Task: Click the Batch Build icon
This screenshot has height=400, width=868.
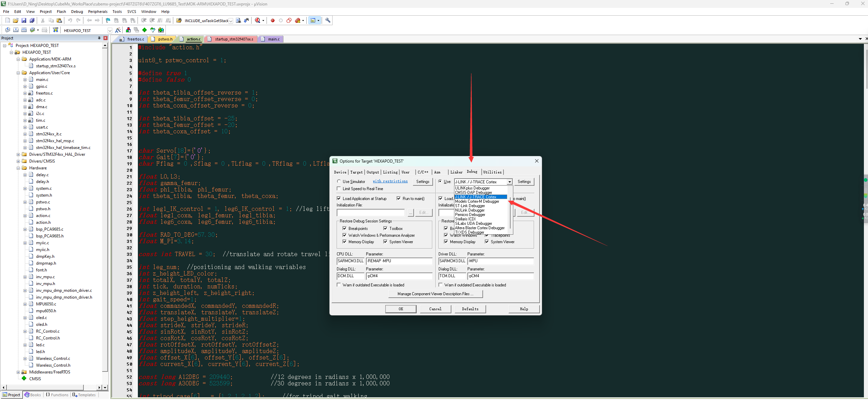Action: [x=33, y=30]
